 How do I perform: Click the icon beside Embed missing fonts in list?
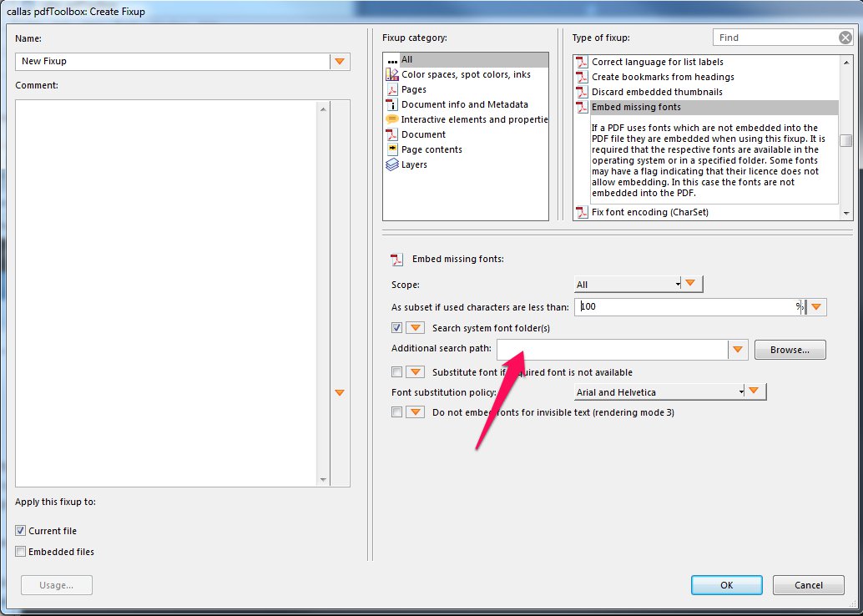click(x=582, y=107)
